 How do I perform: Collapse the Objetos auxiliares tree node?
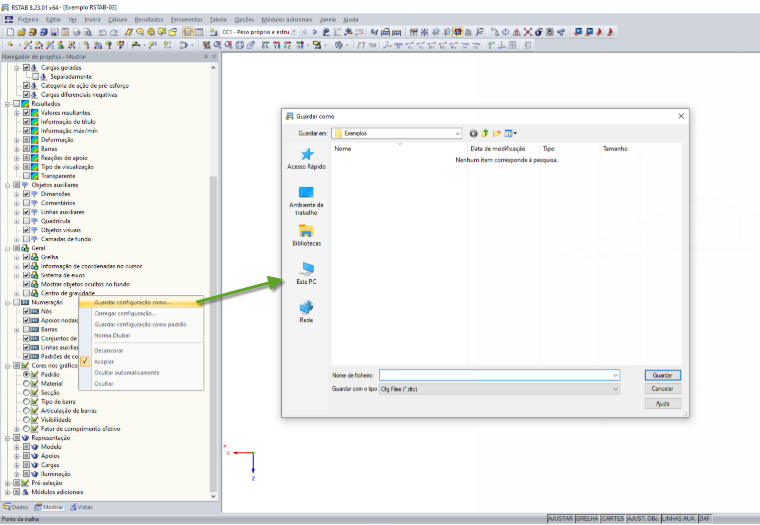click(8, 185)
